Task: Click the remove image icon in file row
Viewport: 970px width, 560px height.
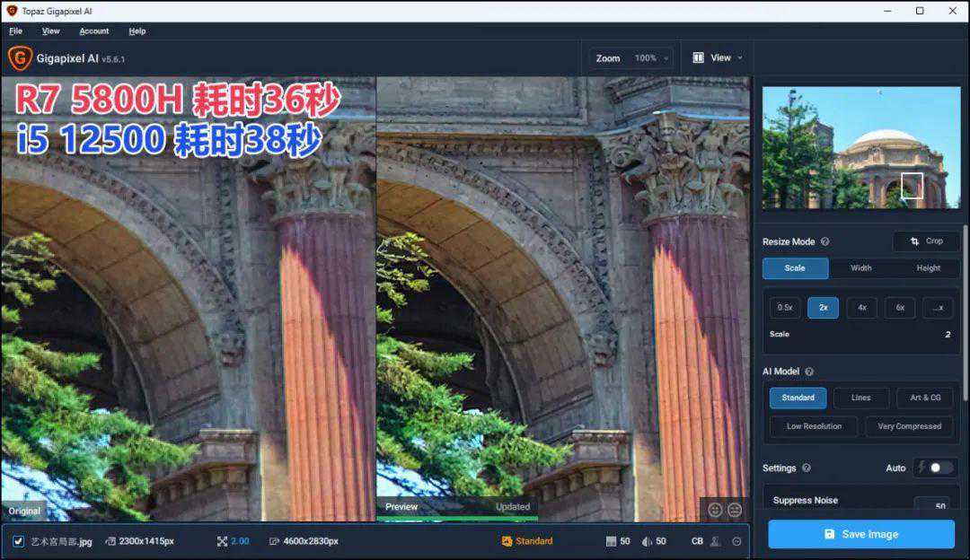Action: [x=736, y=541]
